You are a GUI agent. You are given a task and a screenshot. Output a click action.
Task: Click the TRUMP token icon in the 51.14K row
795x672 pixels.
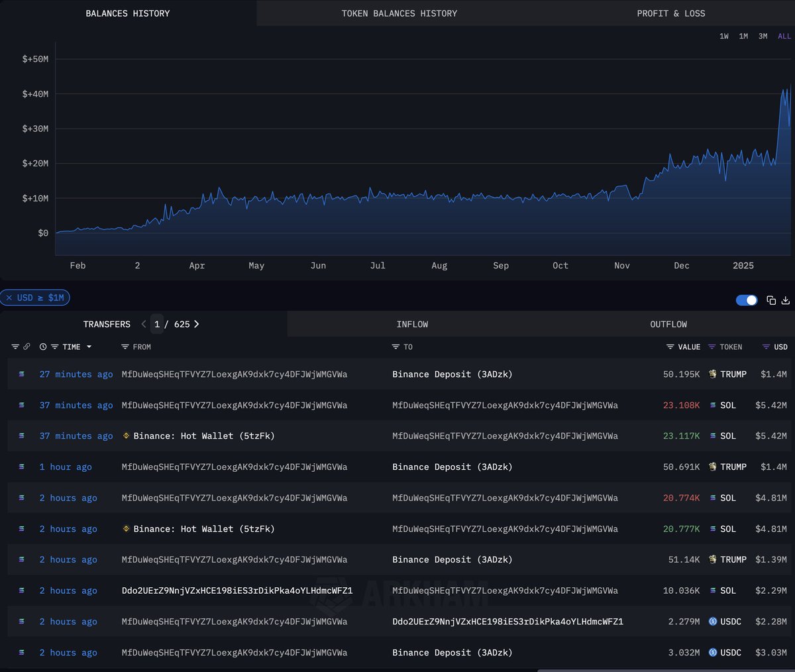click(713, 559)
